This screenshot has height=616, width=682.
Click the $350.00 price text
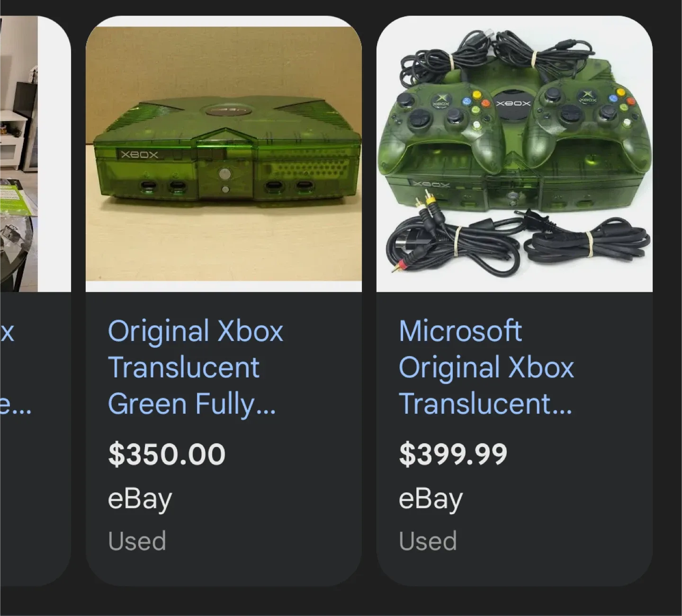(167, 453)
